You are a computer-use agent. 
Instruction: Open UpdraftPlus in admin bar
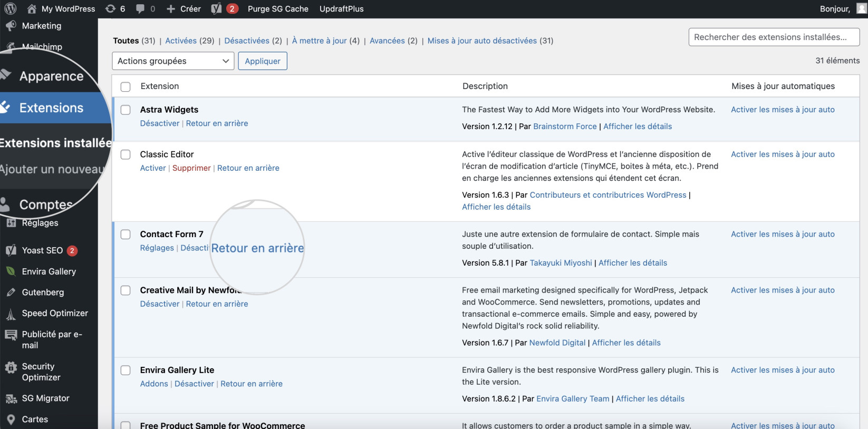(x=341, y=8)
